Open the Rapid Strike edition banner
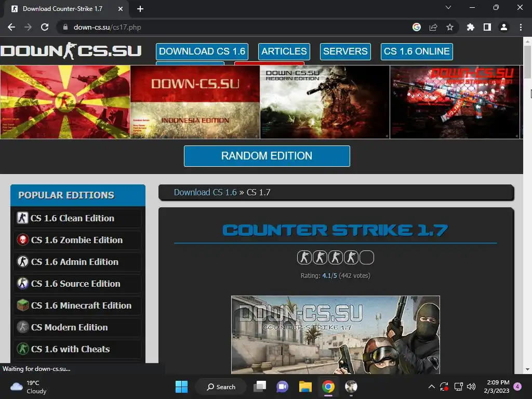Image resolution: width=532 pixels, height=399 pixels. tap(455, 102)
